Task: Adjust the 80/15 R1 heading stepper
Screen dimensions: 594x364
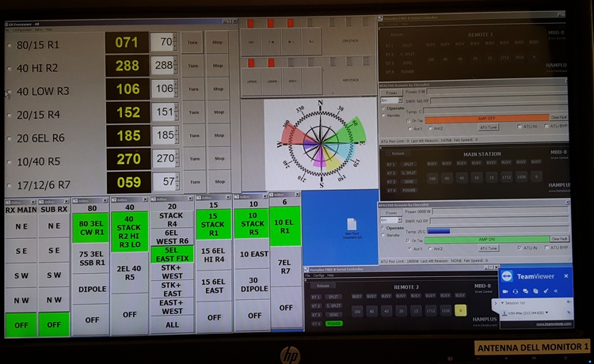Action: (175, 42)
